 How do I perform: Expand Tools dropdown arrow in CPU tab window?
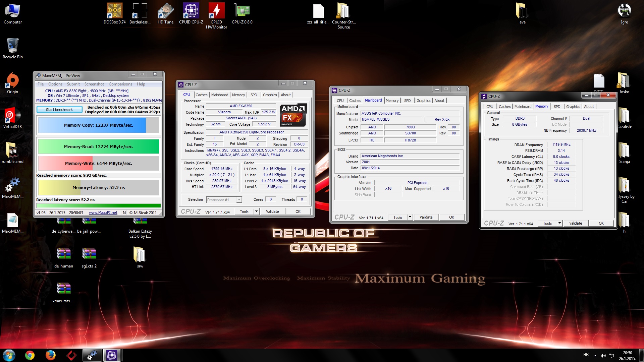(256, 211)
